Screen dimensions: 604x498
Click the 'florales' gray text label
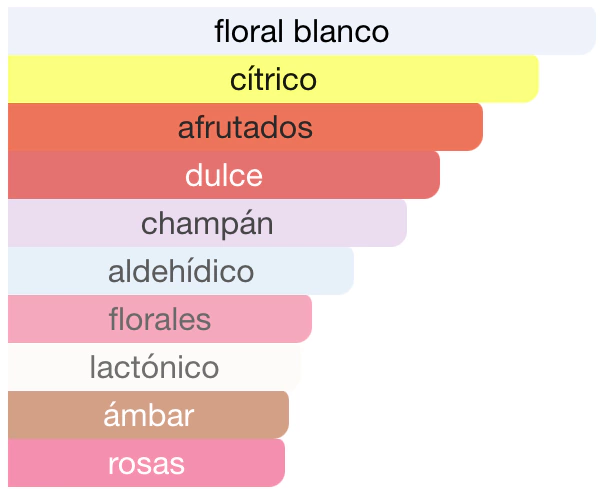(x=159, y=319)
